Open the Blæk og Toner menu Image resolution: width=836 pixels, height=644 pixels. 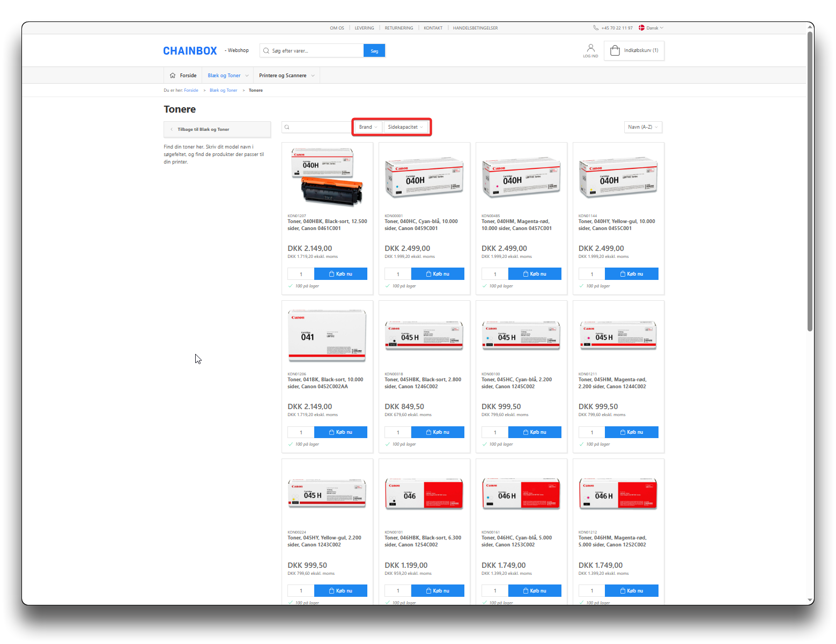(228, 76)
